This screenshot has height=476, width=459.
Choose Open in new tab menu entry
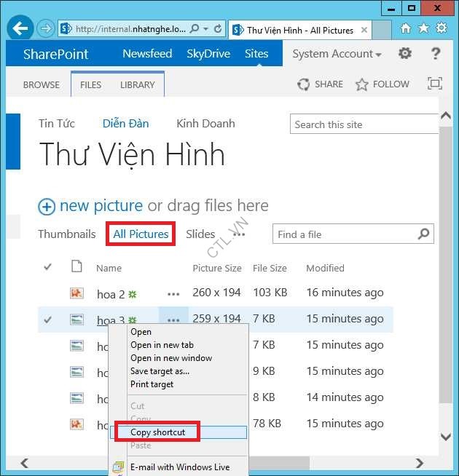(162, 345)
